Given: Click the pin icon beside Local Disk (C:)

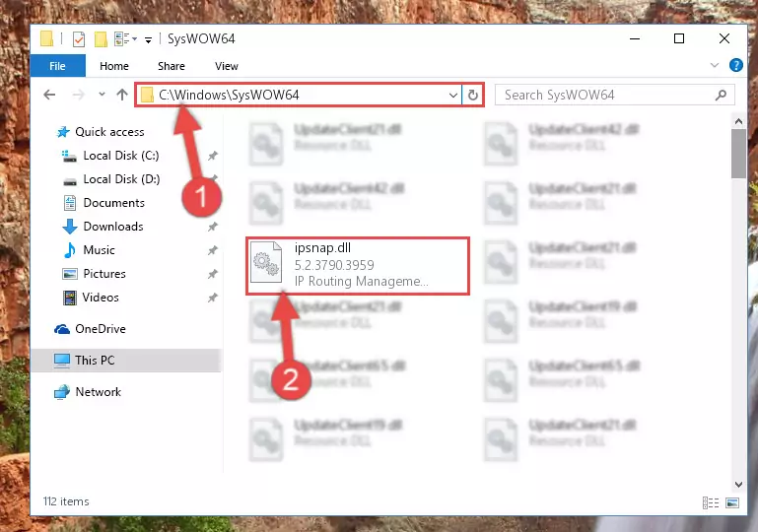Looking at the screenshot, I should (212, 156).
